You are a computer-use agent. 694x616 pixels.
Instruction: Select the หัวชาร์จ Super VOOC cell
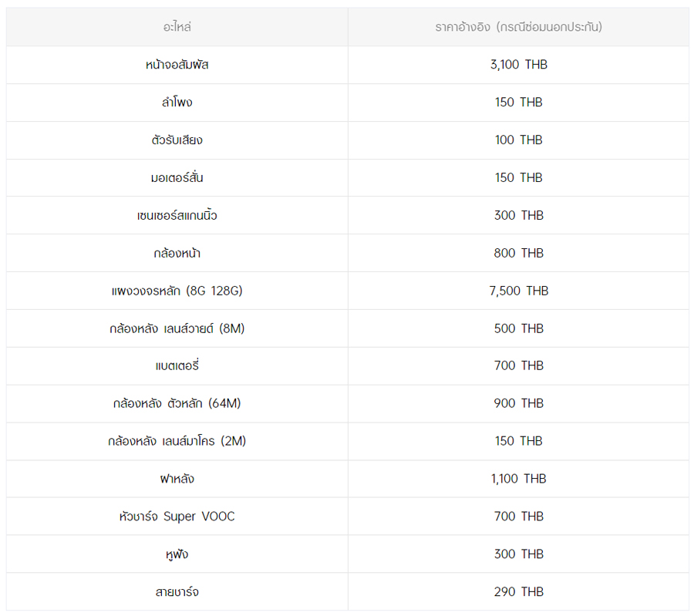coord(177,517)
